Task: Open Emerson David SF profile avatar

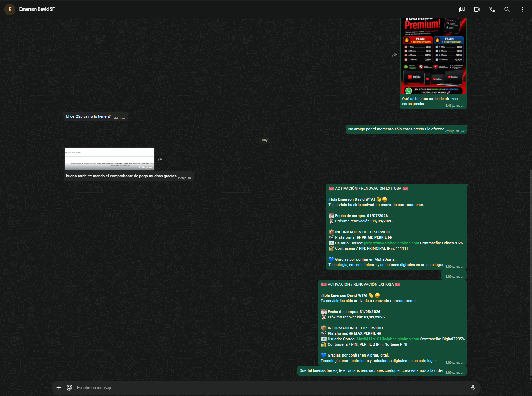Action: click(x=10, y=10)
